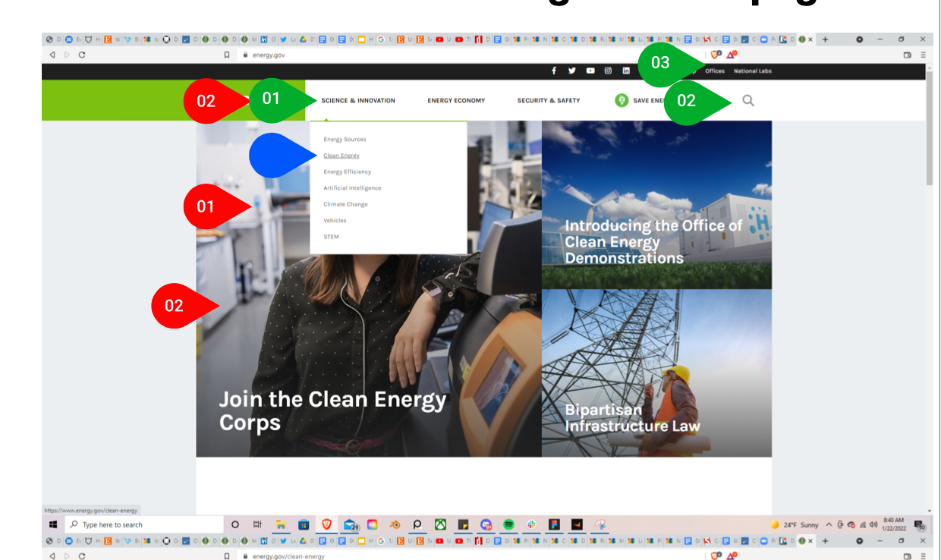This screenshot has height=560, width=941.
Task: Open the National Labs link
Action: 753,71
